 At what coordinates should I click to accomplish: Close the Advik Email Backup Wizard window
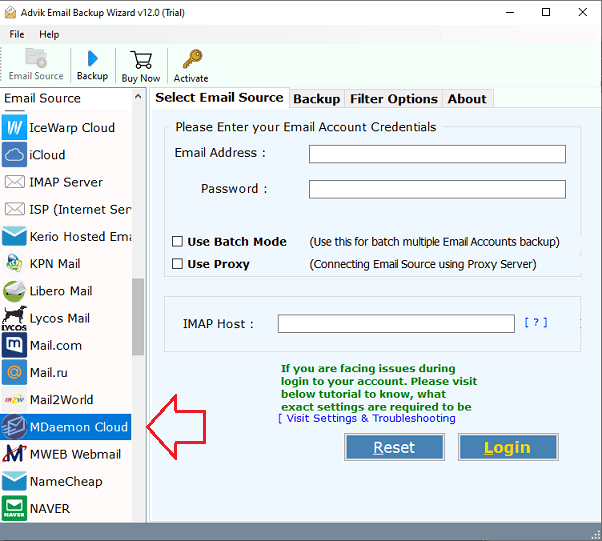(x=582, y=12)
